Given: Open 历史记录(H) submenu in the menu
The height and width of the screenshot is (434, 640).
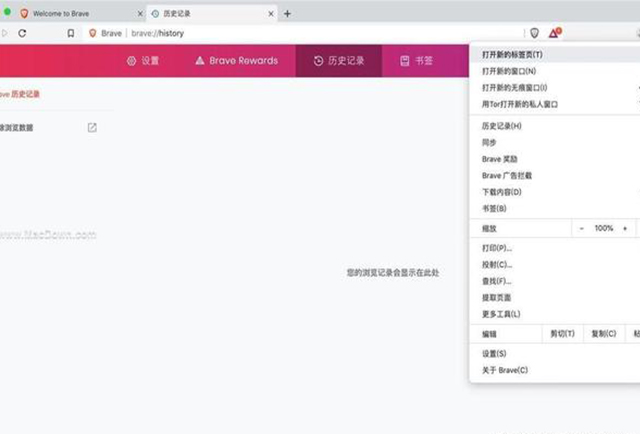Looking at the screenshot, I should pos(555,126).
